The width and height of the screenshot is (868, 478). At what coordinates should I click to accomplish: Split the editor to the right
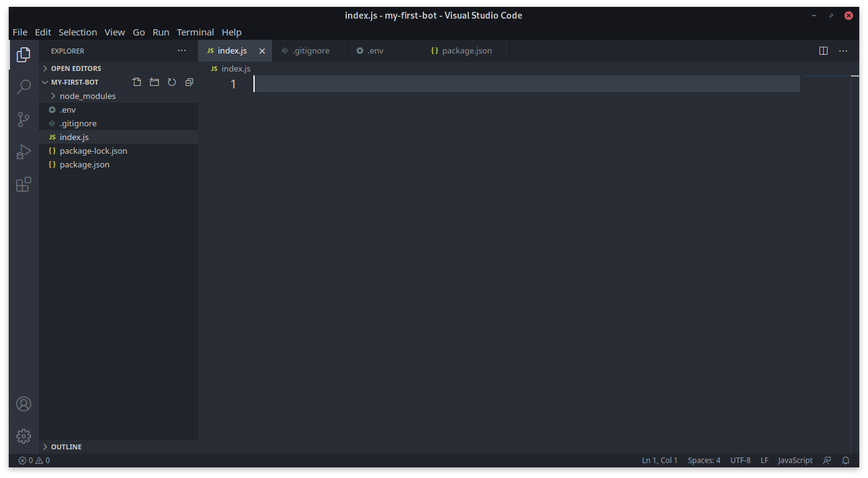point(824,51)
